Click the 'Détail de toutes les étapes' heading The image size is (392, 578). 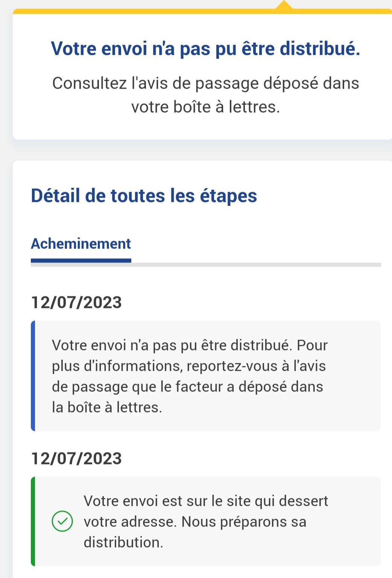pyautogui.click(x=144, y=196)
